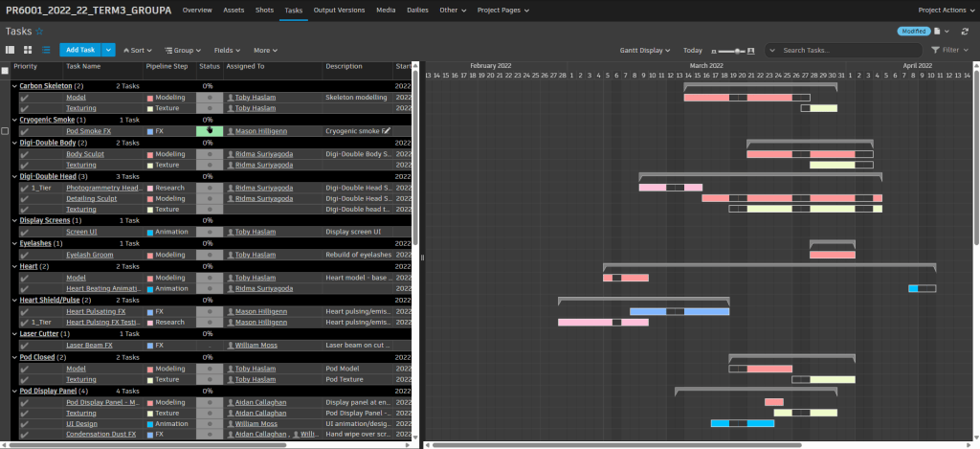The image size is (980, 449).
Task: Open the Add Task dropdown arrow
Action: point(109,50)
